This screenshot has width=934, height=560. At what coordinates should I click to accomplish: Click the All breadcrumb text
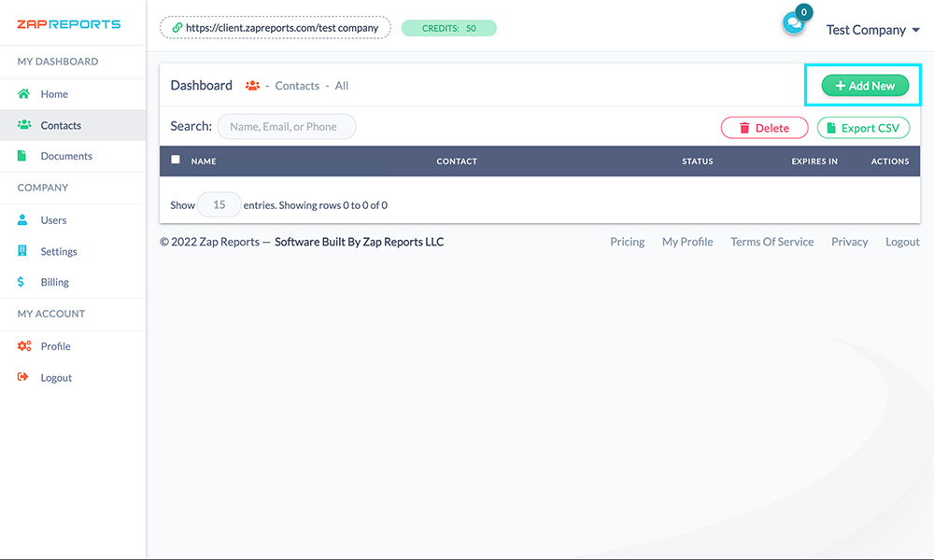point(341,86)
